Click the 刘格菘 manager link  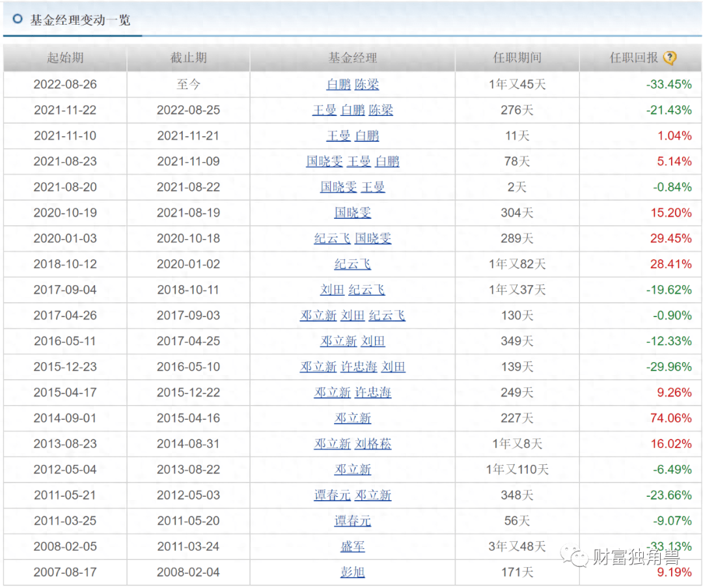point(373,444)
